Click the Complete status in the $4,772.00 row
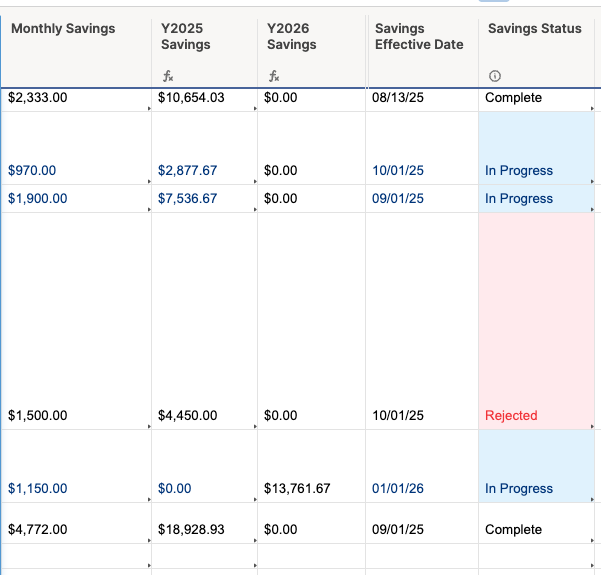The image size is (601, 575). (513, 530)
